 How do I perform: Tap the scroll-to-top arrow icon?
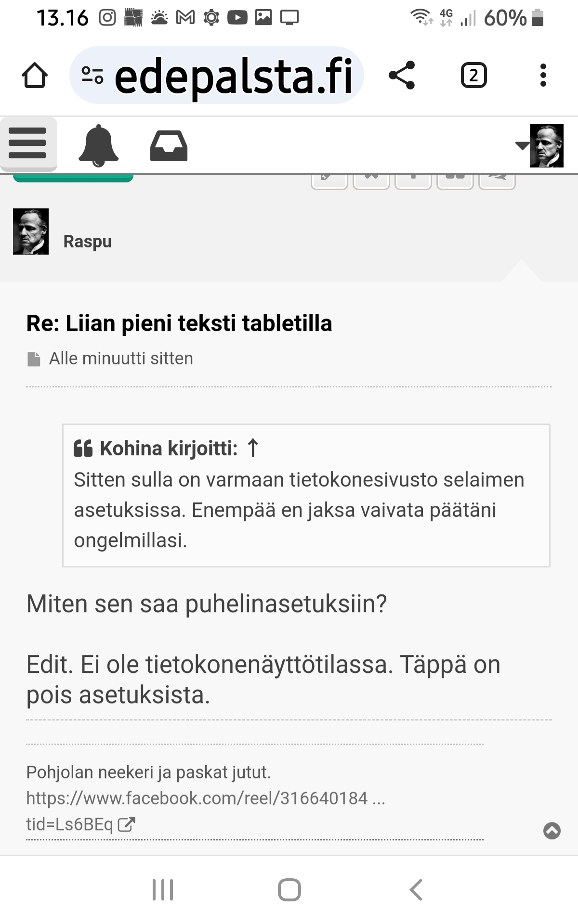(x=552, y=831)
